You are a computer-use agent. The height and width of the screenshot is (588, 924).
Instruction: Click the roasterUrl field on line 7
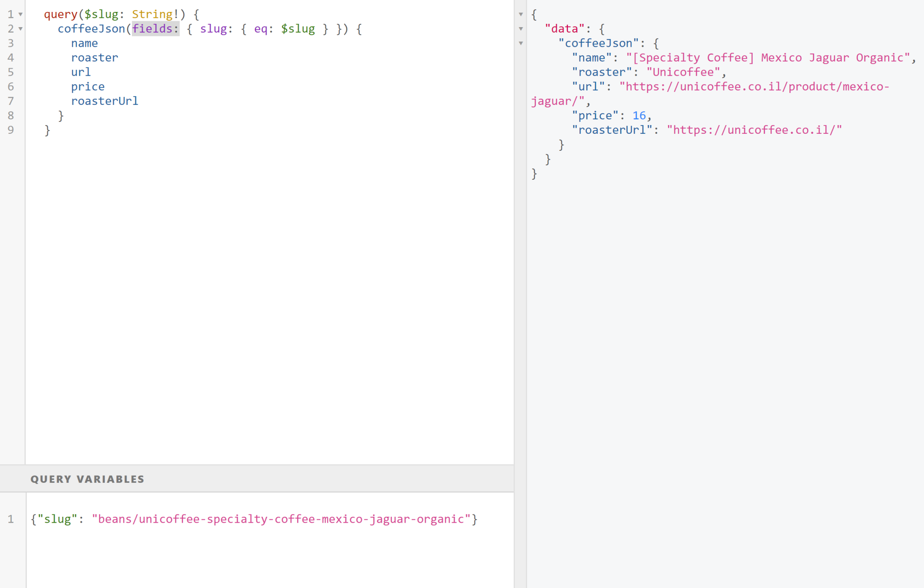coord(105,101)
